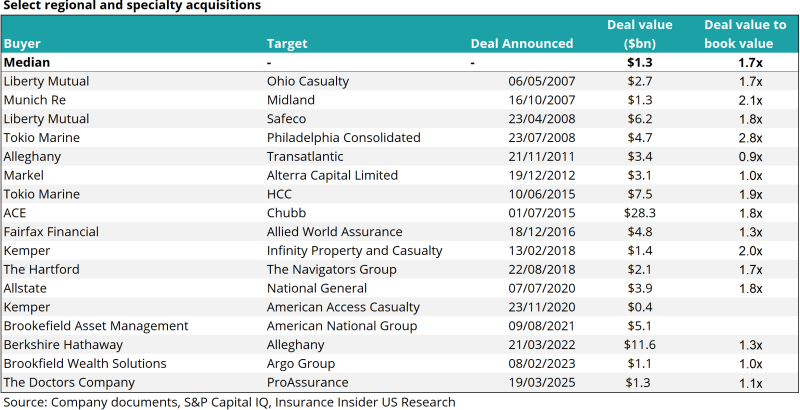
Task: Click the date "13/02/2018"
Action: pos(542,251)
